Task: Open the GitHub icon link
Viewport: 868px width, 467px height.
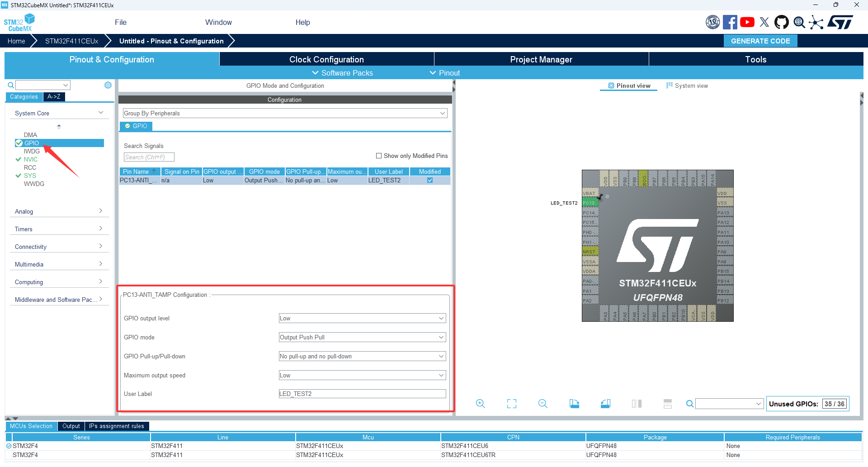Action: (x=782, y=22)
